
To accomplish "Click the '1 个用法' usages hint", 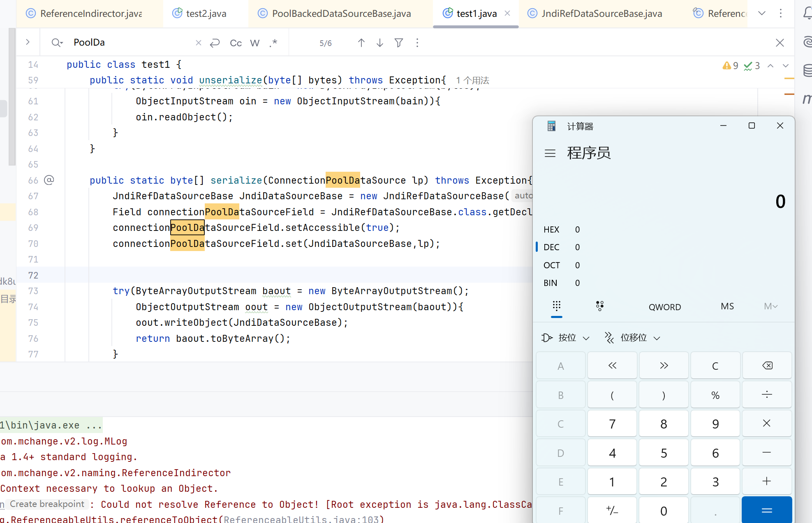I will coord(472,81).
